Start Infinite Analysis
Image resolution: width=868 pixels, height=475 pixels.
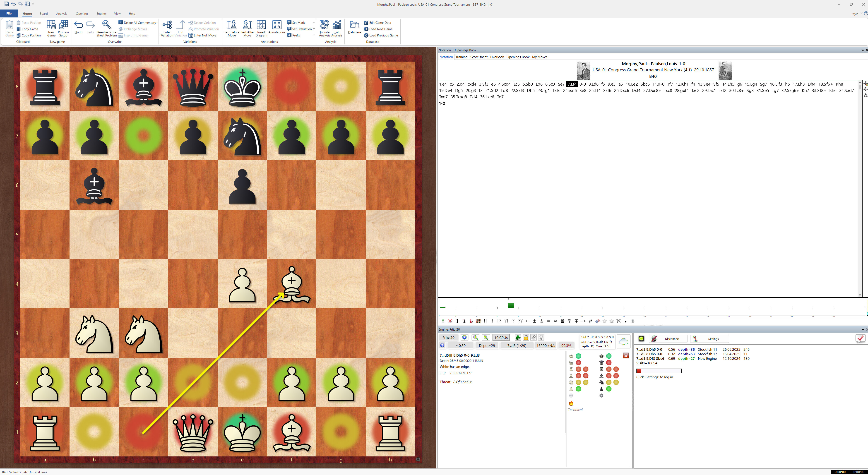(x=324, y=28)
